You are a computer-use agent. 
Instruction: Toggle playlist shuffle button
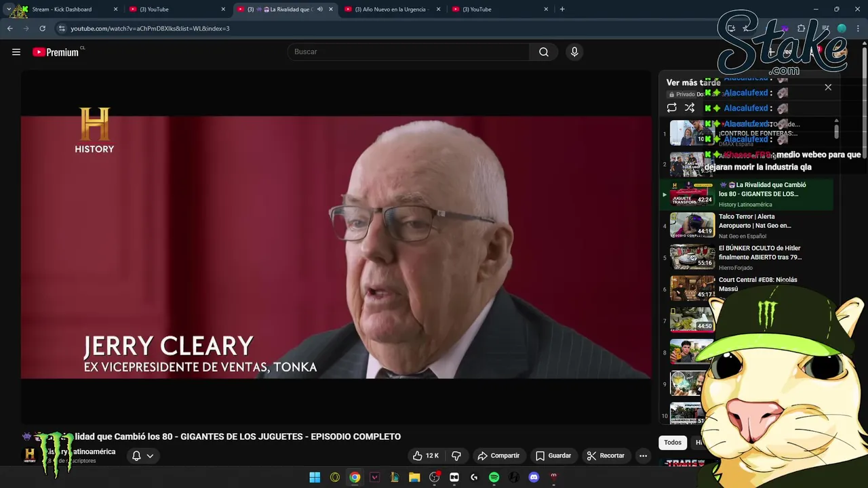(x=690, y=108)
